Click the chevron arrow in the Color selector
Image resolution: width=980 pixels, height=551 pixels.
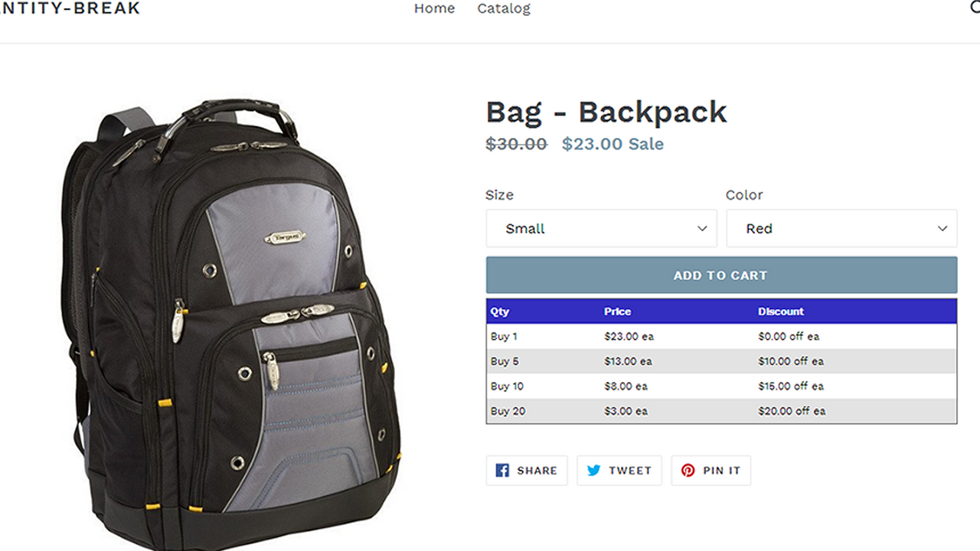pos(942,229)
